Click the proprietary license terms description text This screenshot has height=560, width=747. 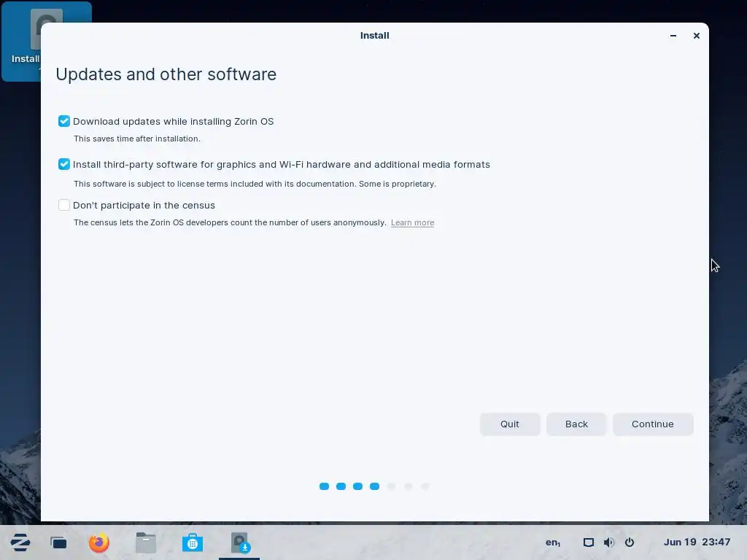(255, 184)
